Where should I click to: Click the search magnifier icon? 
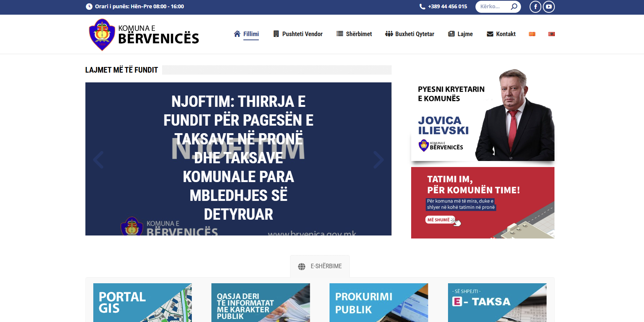pyautogui.click(x=514, y=6)
